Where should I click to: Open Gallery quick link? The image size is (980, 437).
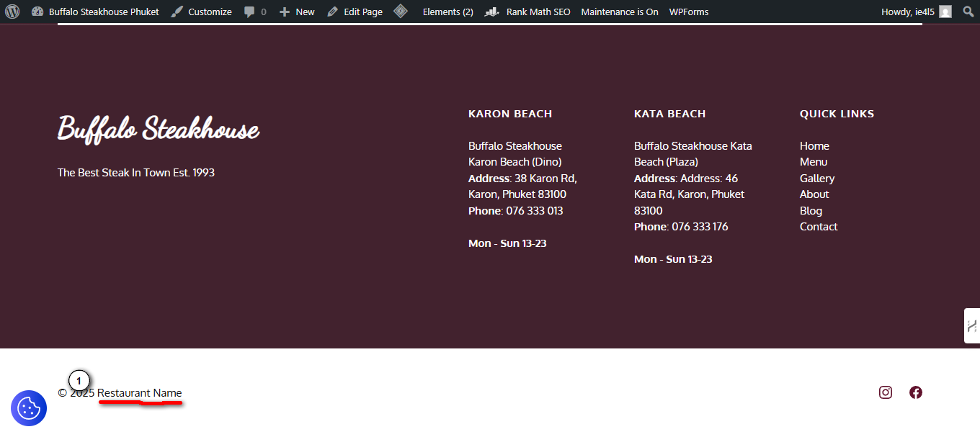(817, 179)
